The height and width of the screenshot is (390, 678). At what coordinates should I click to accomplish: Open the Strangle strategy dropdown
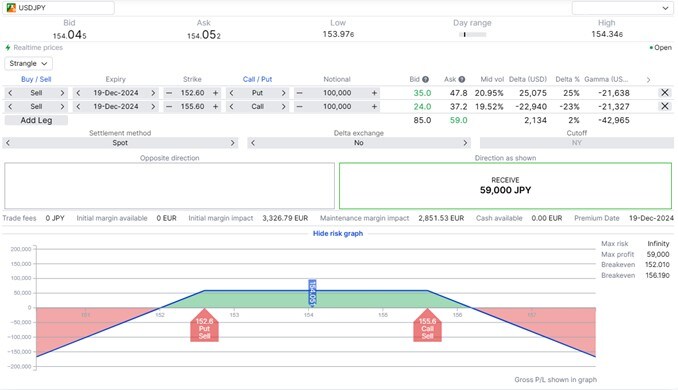pyautogui.click(x=29, y=64)
